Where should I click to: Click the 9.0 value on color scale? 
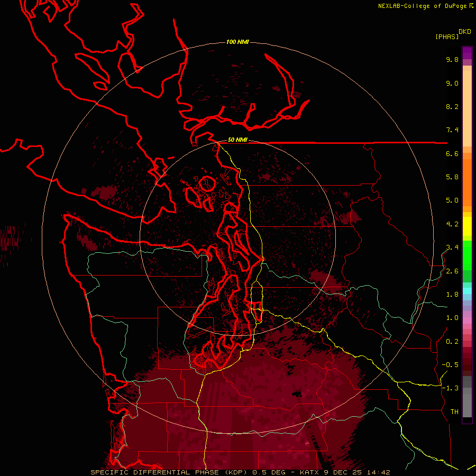[x=452, y=83]
